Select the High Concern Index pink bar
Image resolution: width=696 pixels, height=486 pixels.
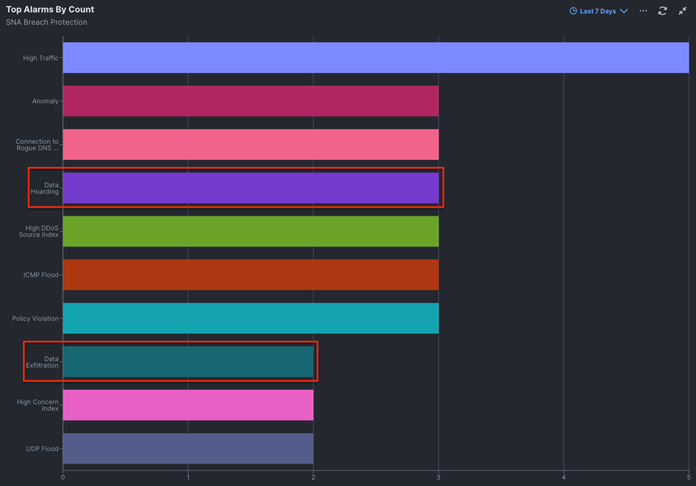click(x=188, y=405)
